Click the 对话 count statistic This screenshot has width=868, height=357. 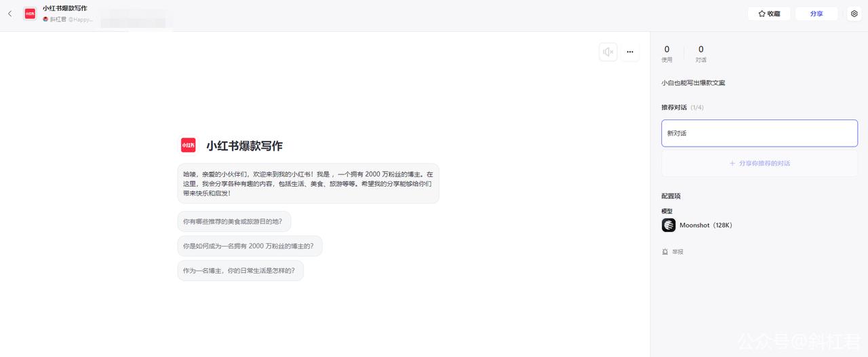[701, 54]
